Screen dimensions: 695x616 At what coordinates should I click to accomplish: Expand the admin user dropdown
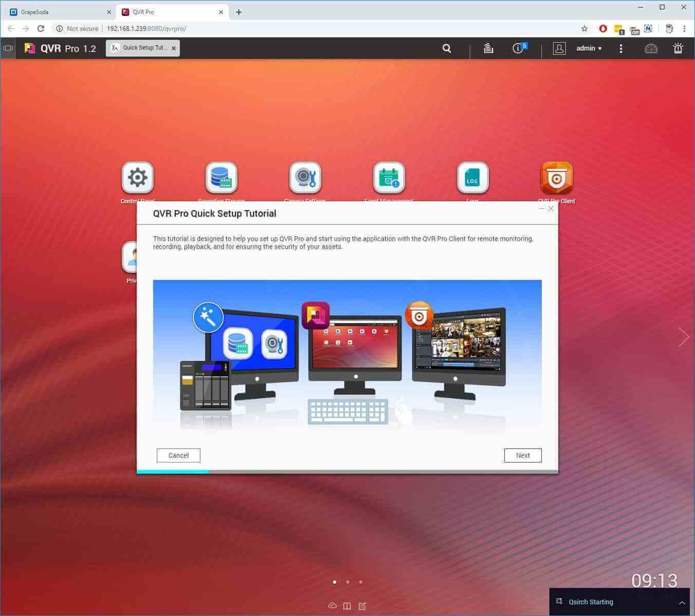589,48
